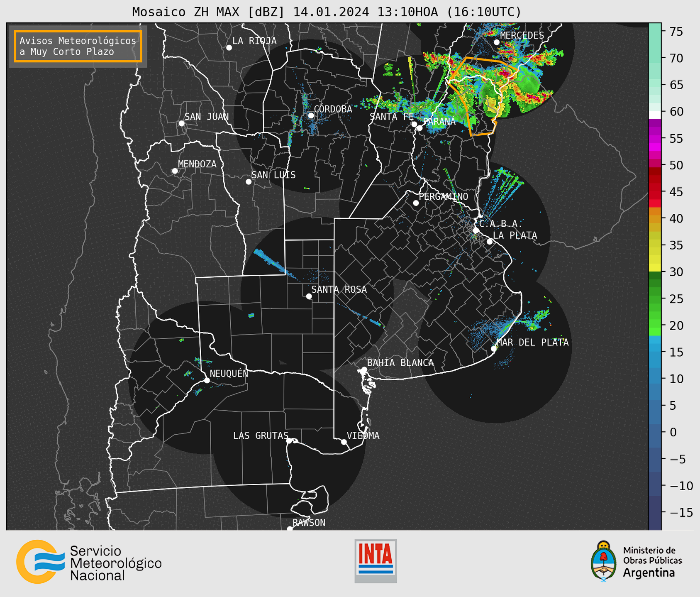Click the MENDOZA city label
The image size is (700, 597).
coord(197,164)
